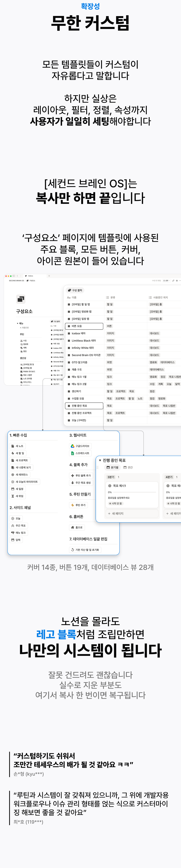Click the lightning icon on 루틴 추가
Image resolution: width=181 pixels, height=868 pixels.
point(73,505)
